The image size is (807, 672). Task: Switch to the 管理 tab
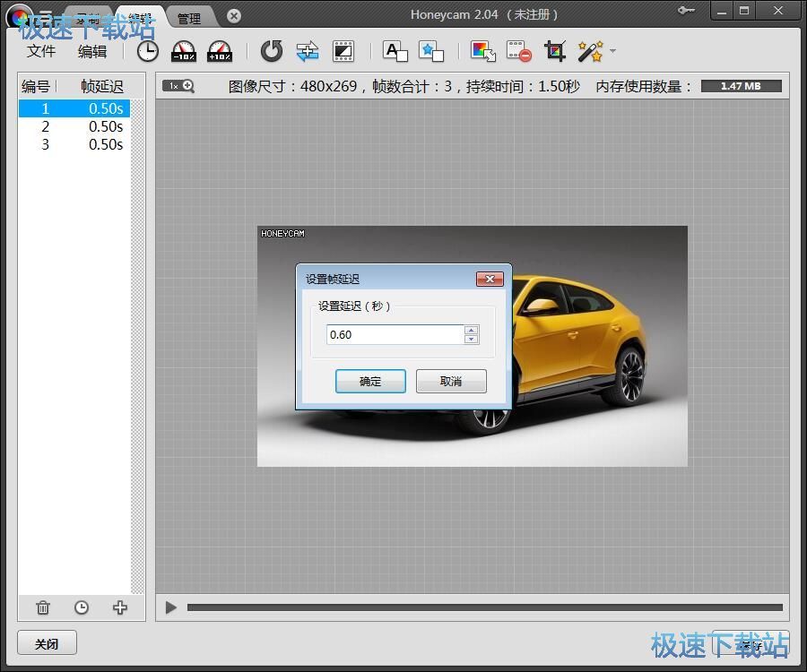189,18
